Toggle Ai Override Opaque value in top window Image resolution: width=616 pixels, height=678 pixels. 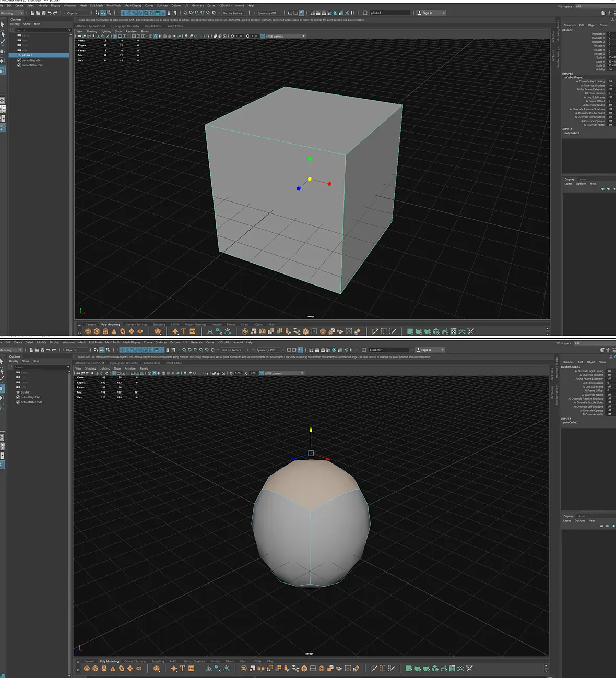tap(610, 121)
